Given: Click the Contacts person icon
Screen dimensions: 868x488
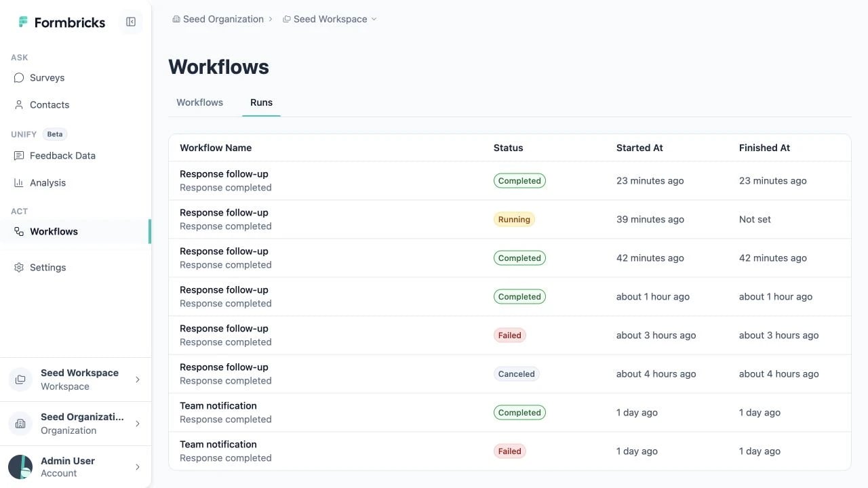Looking at the screenshot, I should tap(19, 105).
